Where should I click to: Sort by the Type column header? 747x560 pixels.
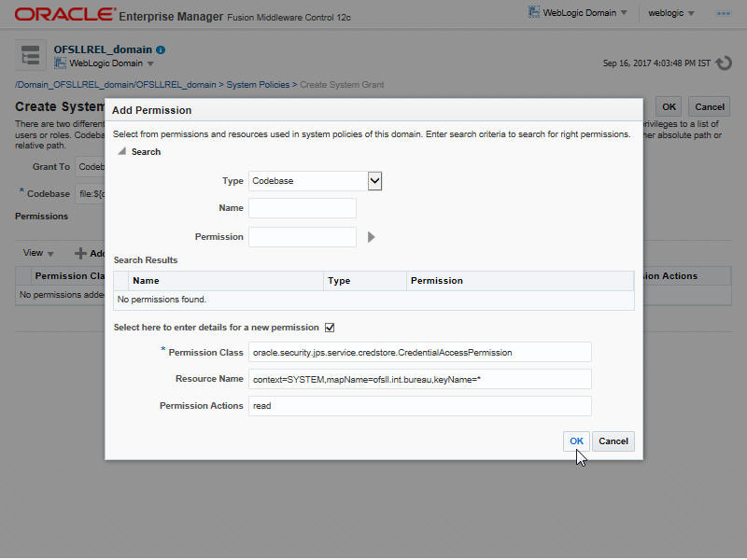coord(365,281)
